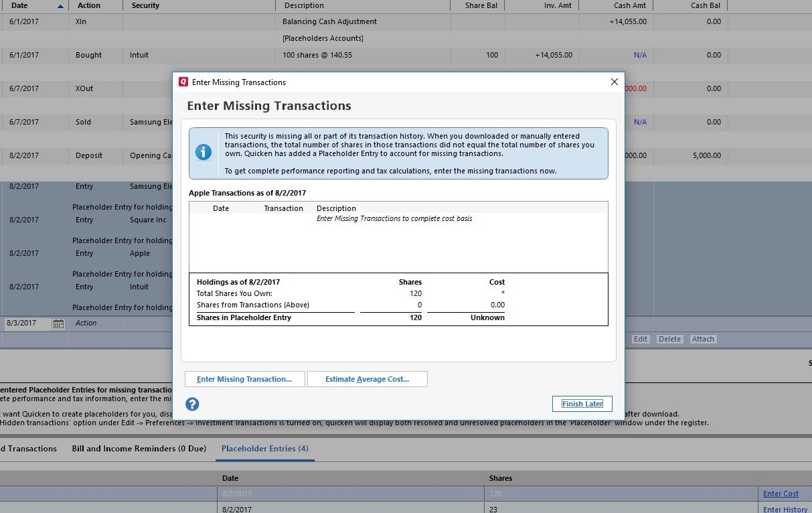Choose Estimate Average Cost option
812x513 pixels.
(367, 379)
